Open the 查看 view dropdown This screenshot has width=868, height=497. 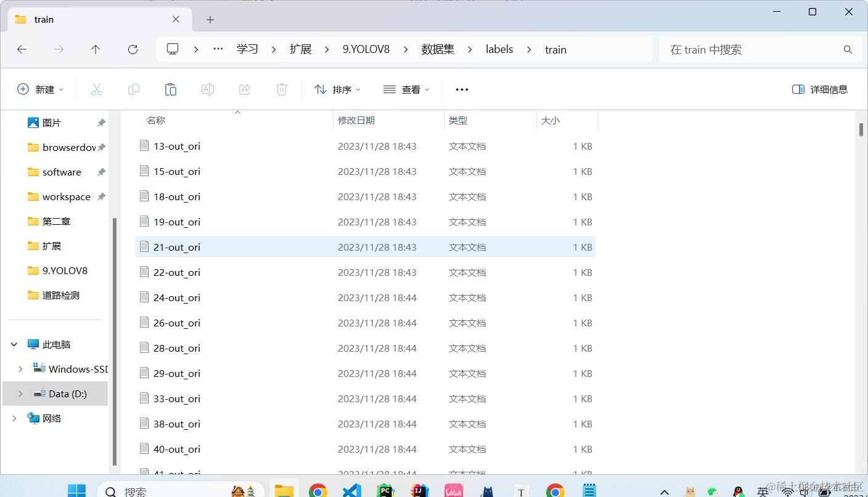tap(406, 89)
